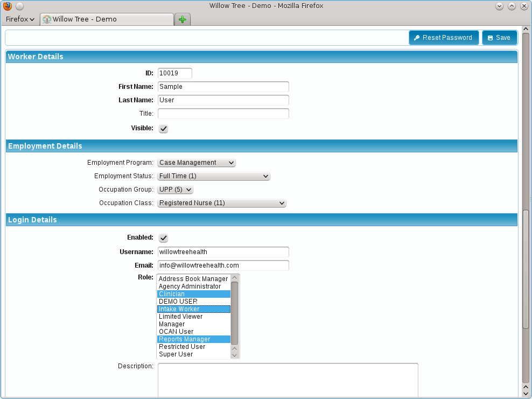Click the Role list scroll up arrow

pos(234,278)
